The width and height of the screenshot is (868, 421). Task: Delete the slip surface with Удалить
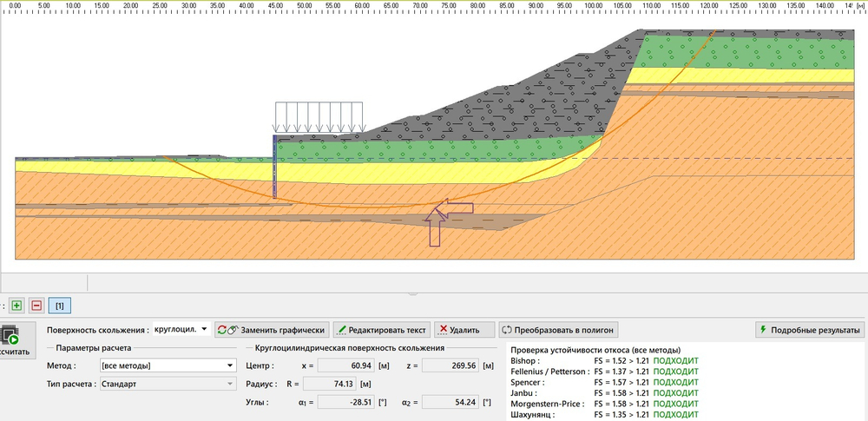click(464, 330)
